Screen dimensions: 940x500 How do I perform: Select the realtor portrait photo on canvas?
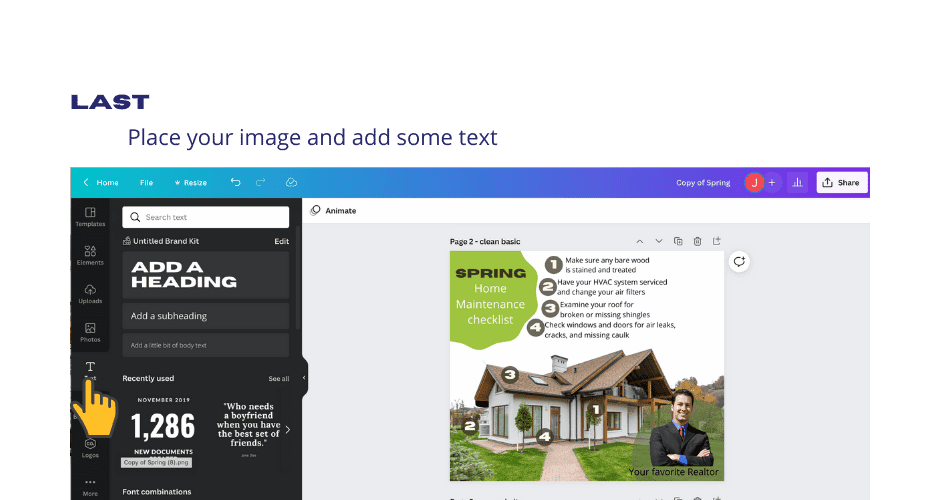point(680,428)
